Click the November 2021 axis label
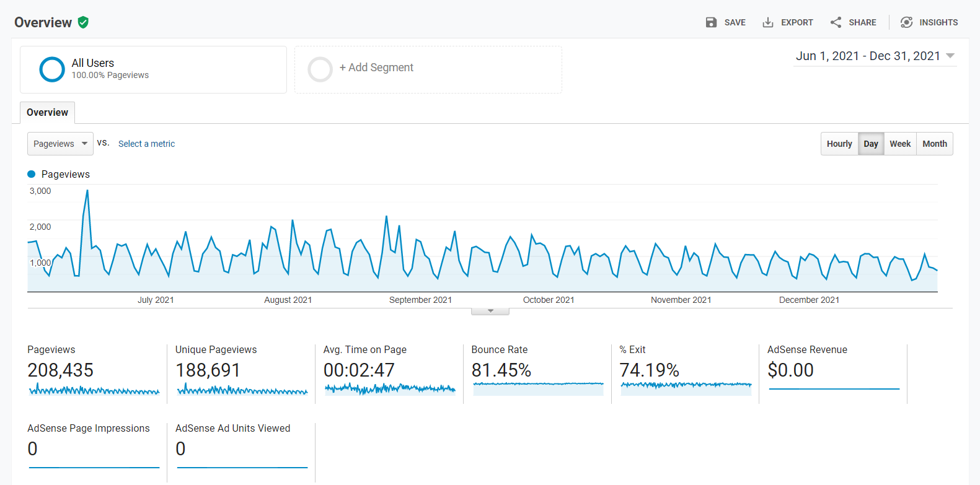 (x=681, y=300)
